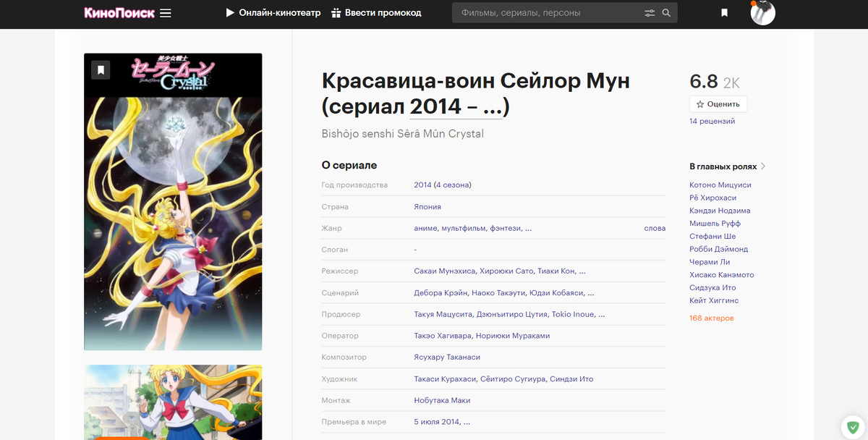Viewport: 868px width, 440px height.
Task: Open actor Кейт Хиггинс
Action: (714, 300)
